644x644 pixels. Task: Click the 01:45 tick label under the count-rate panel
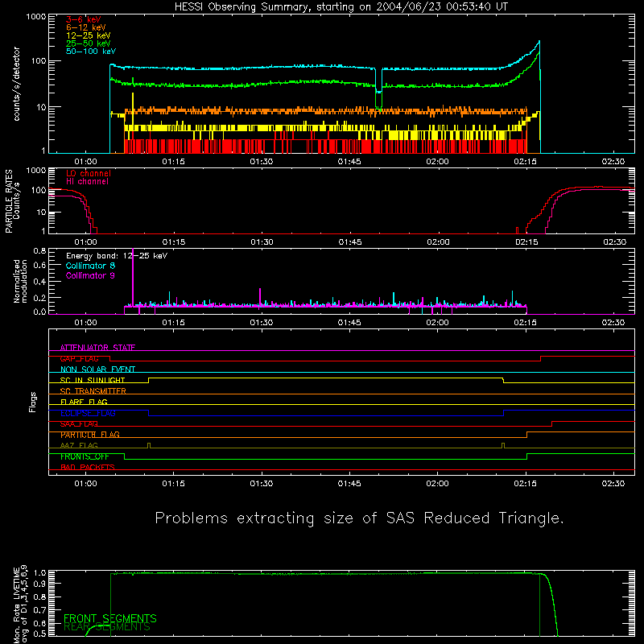(x=349, y=162)
